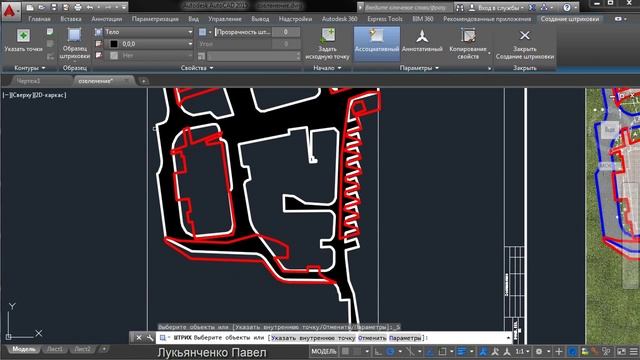This screenshot has width=640, height=360.
Task: Open the 1:1 annotation scale dropdown
Action: point(522,351)
